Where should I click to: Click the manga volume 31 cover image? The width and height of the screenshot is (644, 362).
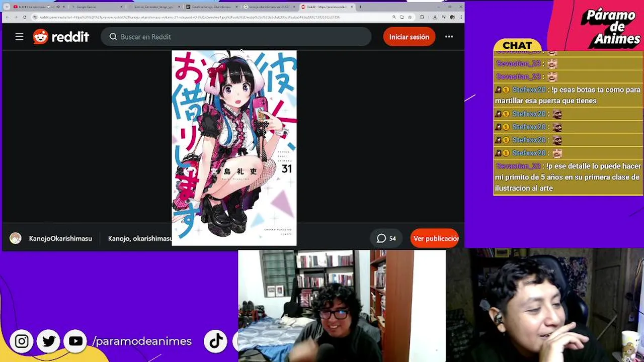(x=234, y=148)
